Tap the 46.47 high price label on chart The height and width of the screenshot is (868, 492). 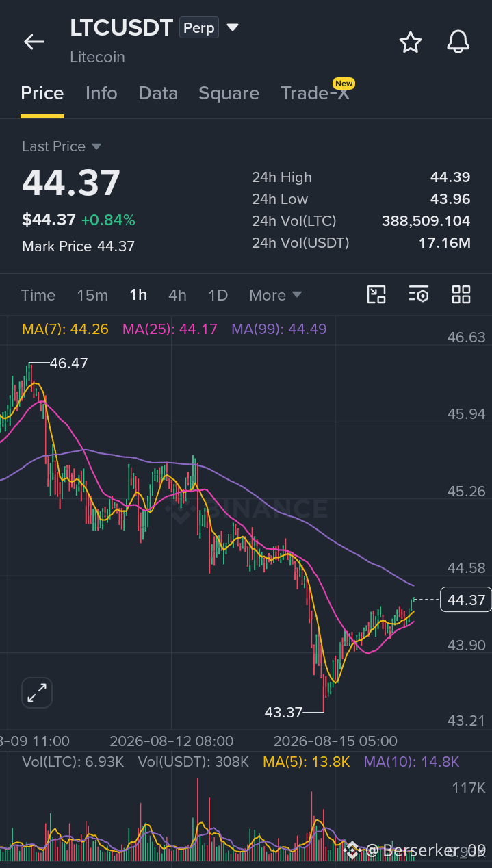(x=68, y=363)
